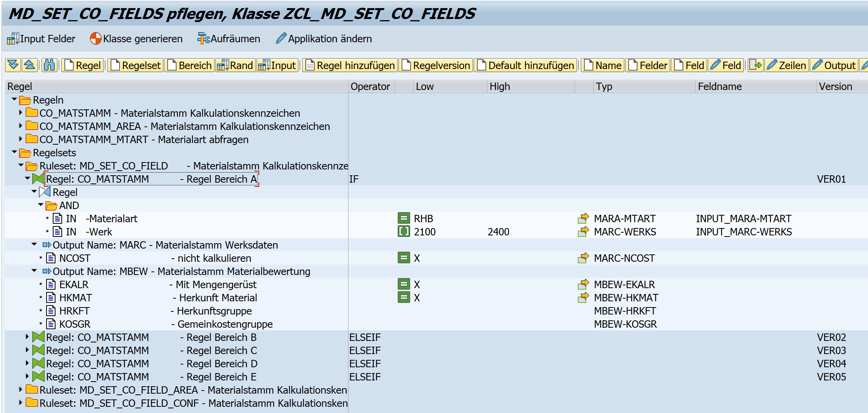
Task: Click the expand all nodes toolbar icon
Action: (x=13, y=65)
